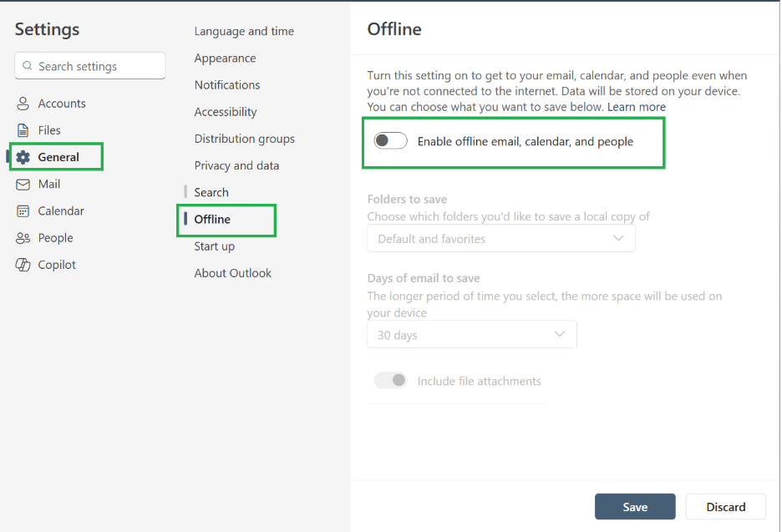782x532 pixels.
Task: Select the General category label
Action: pyautogui.click(x=58, y=158)
